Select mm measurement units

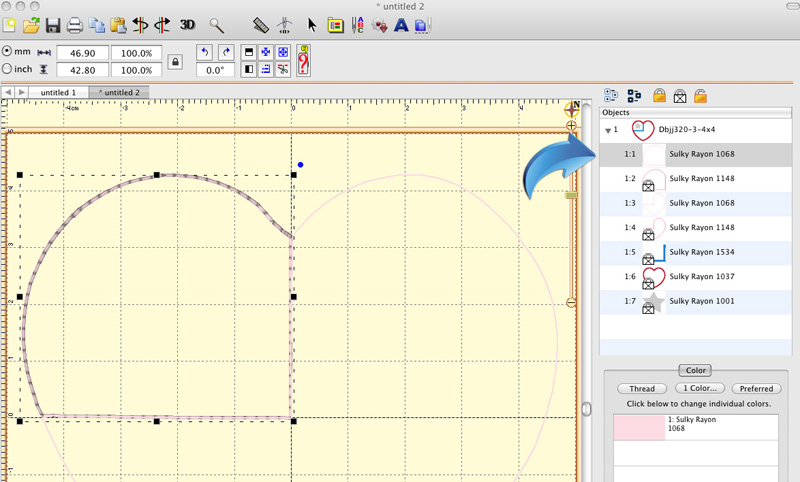pos(7,52)
